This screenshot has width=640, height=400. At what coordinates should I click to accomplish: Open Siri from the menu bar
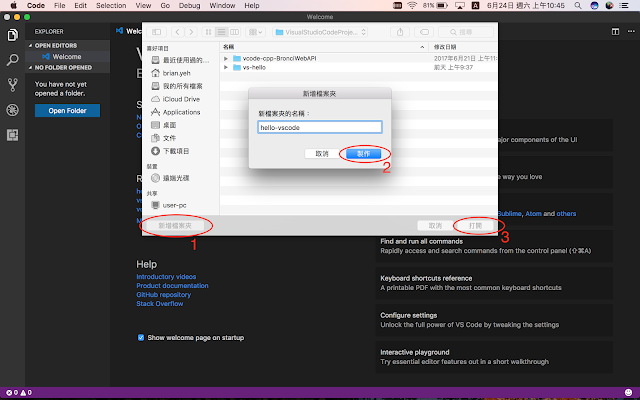coord(594,5)
